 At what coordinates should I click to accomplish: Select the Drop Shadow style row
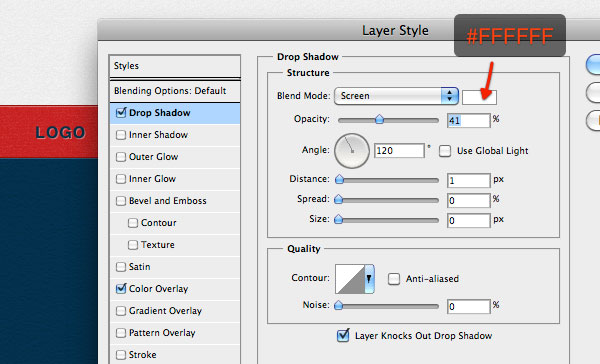tap(175, 113)
